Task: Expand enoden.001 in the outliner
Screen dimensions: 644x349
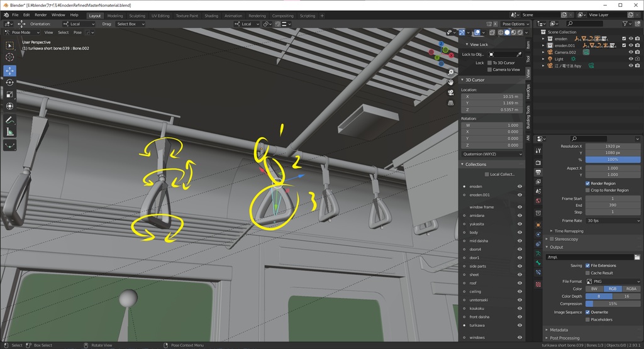Action: point(543,45)
